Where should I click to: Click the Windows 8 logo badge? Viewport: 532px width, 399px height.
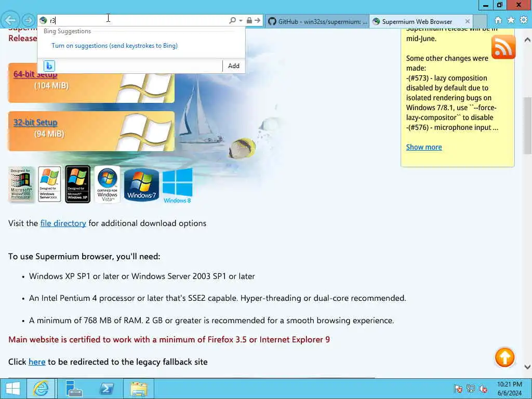[x=178, y=185]
